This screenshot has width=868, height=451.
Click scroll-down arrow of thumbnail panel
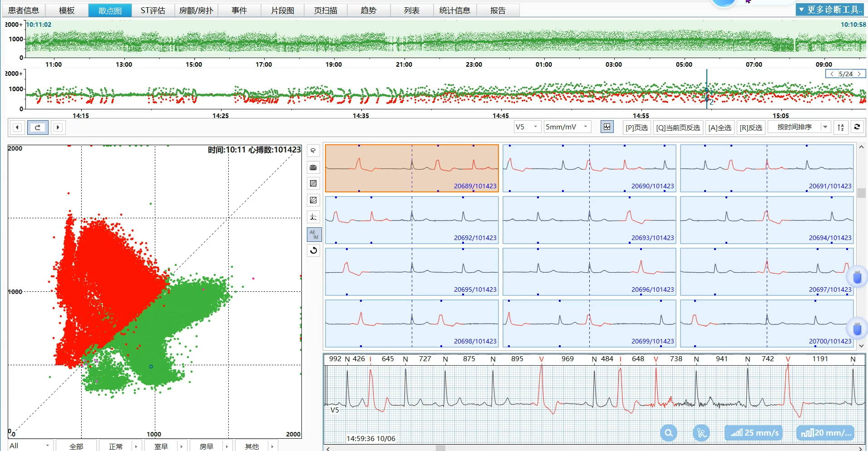click(x=861, y=346)
